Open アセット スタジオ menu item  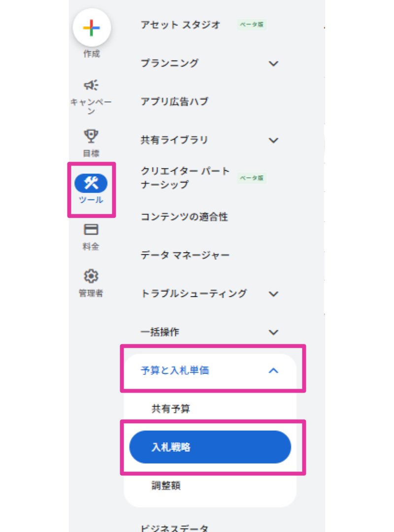[x=180, y=25]
